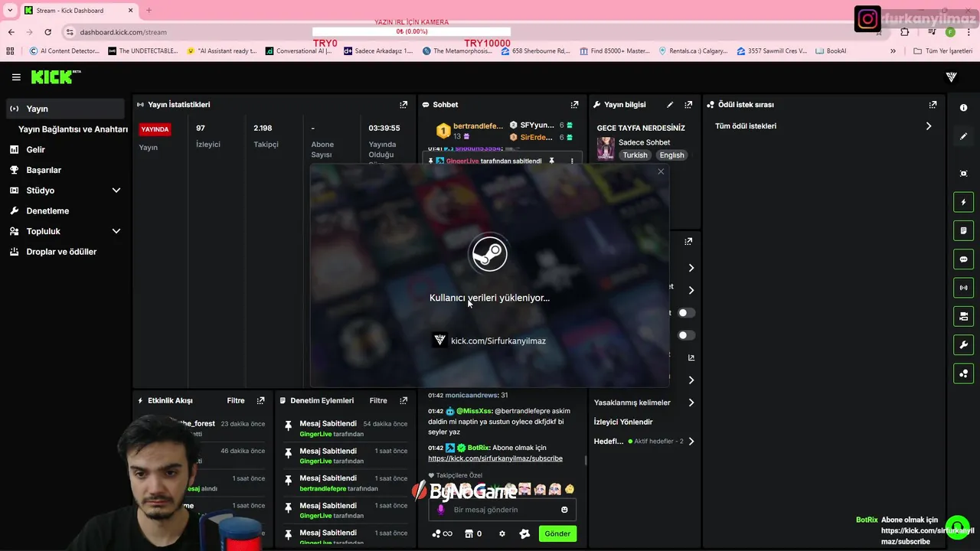The width and height of the screenshot is (980, 551).
Task: Pop out the Ödül istek sırası panel
Action: click(933, 105)
